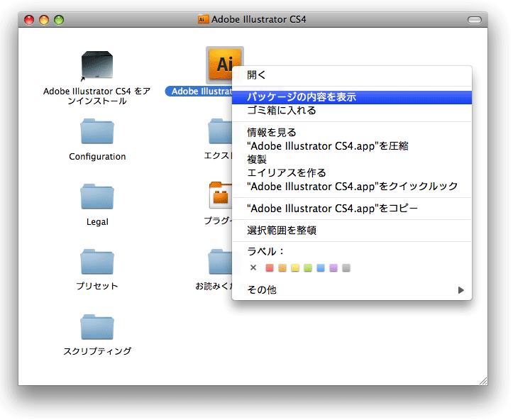Choose 開く from the context menu
513x420 pixels.
tap(352, 75)
